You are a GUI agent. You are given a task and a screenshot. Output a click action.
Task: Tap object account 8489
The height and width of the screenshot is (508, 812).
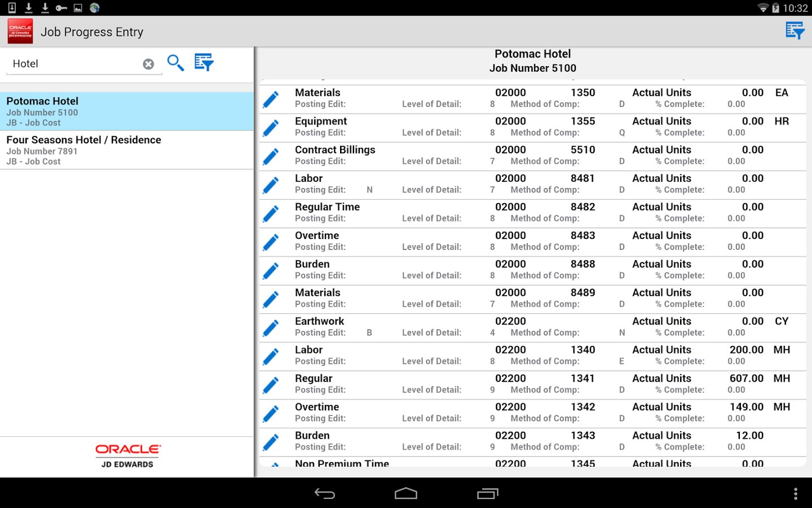(583, 292)
